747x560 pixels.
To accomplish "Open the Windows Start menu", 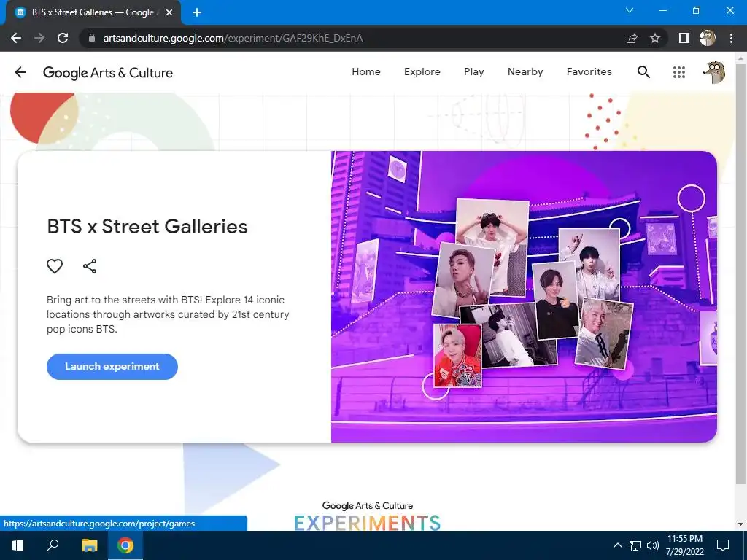I will click(18, 545).
